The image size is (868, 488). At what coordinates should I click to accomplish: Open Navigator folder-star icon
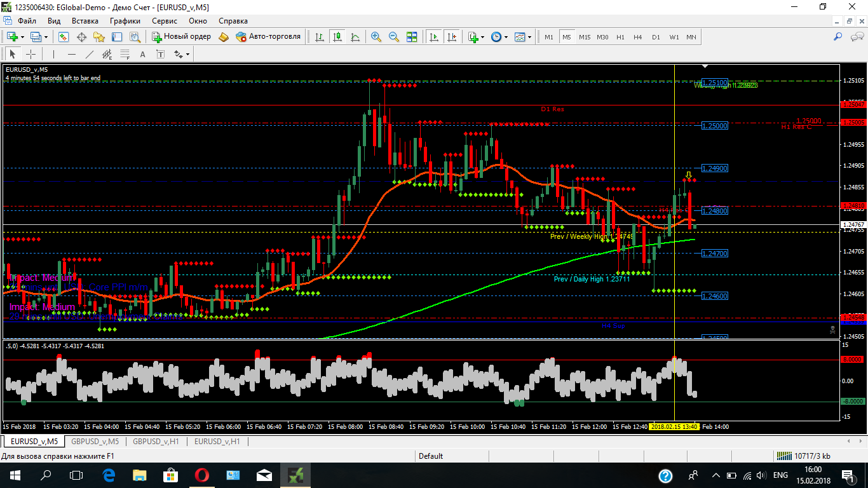click(99, 37)
